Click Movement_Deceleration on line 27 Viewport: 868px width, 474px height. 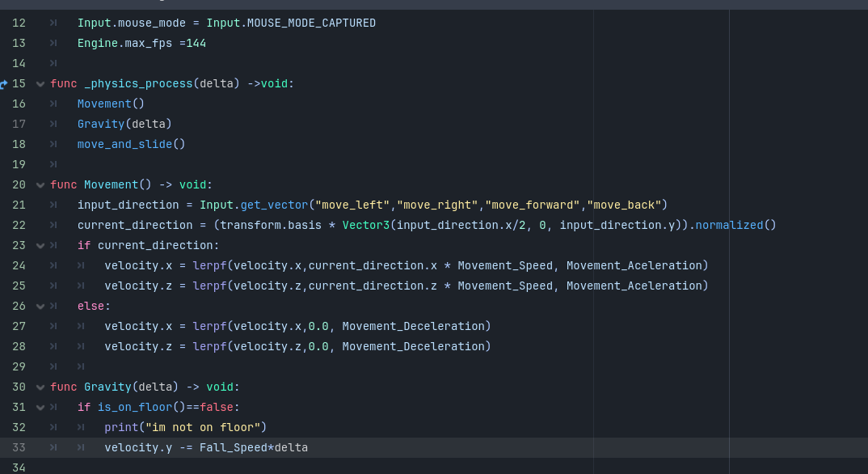point(413,326)
